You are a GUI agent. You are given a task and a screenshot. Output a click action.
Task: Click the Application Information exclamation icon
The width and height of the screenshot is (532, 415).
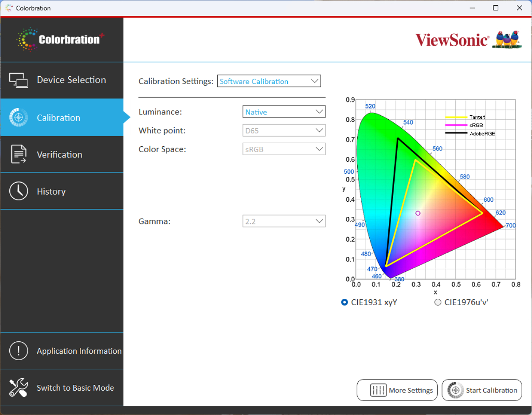18,351
